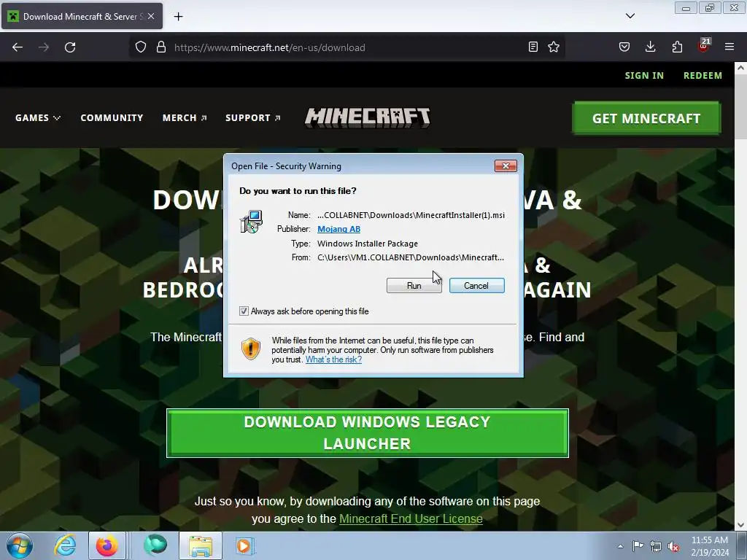Open the tracking protection shield icon

141,47
